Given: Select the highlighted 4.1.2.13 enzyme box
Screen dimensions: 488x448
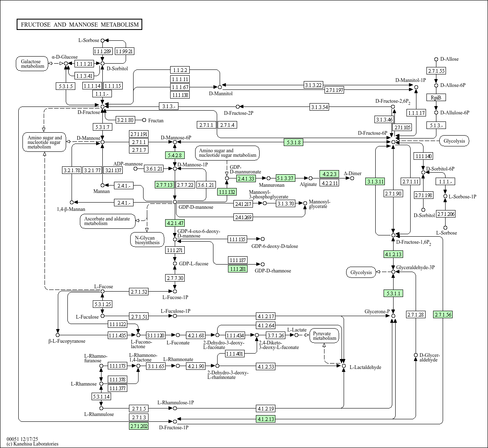Looking at the screenshot, I should 392,253.
